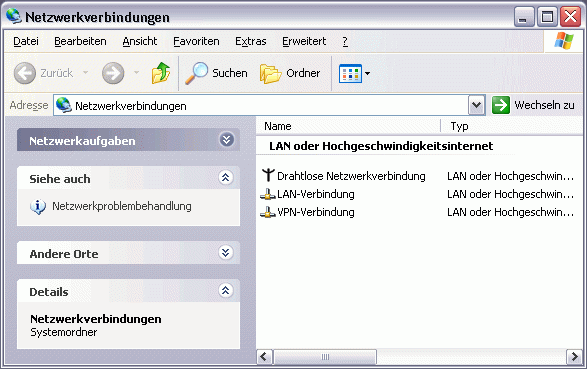The image size is (587, 369).
Task: Open the ? help menu
Action: point(345,41)
